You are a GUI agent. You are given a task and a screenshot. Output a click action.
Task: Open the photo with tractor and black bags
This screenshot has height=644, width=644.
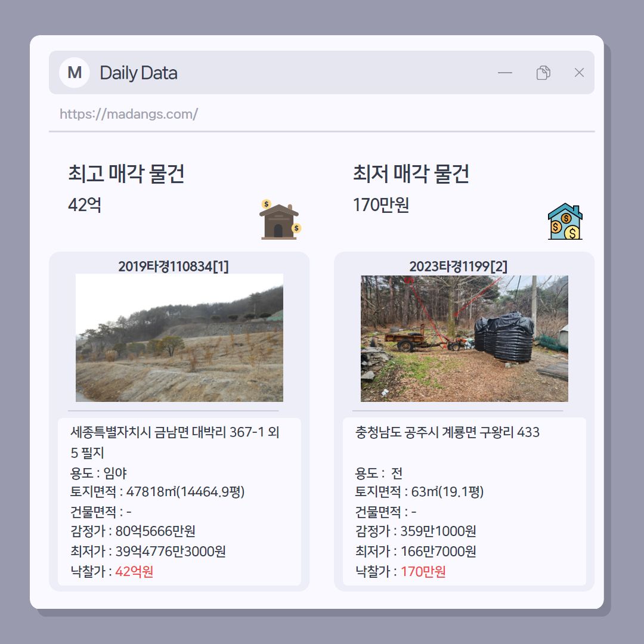click(465, 339)
